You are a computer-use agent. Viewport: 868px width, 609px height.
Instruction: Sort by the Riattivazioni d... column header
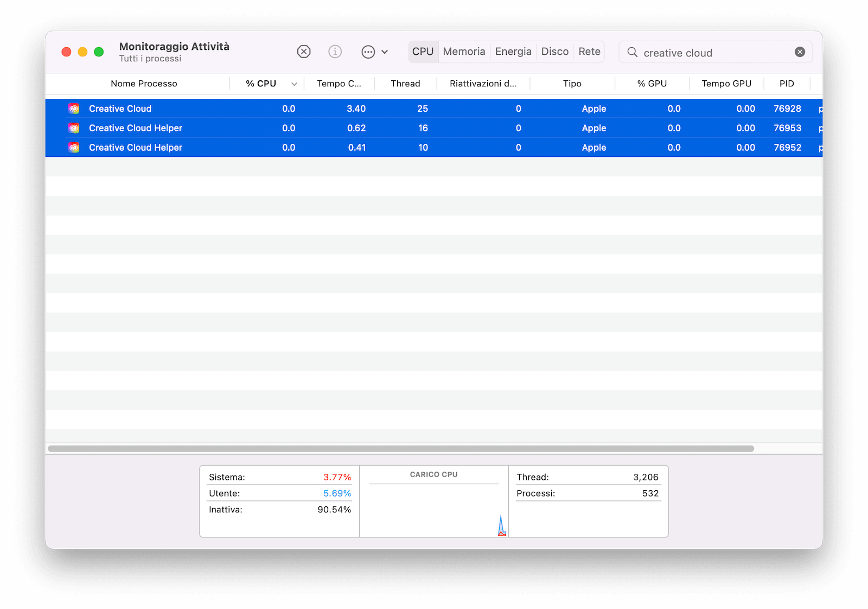pos(483,84)
